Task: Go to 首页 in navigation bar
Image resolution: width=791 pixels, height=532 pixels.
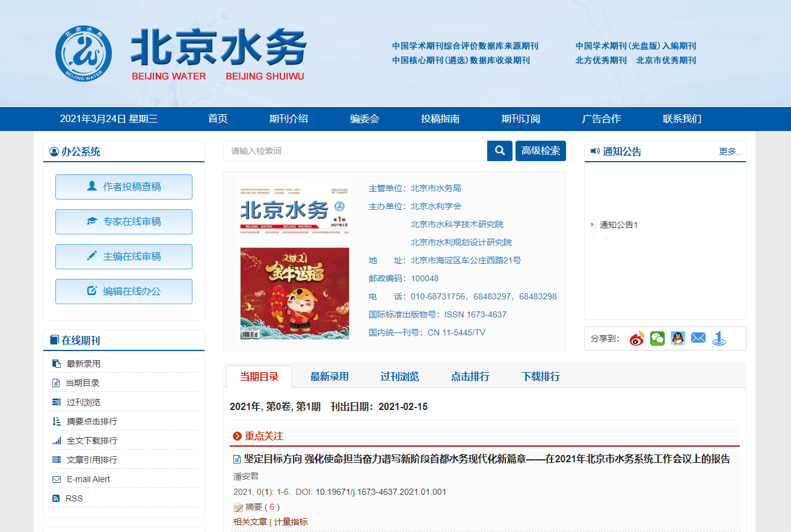Action: 218,119
